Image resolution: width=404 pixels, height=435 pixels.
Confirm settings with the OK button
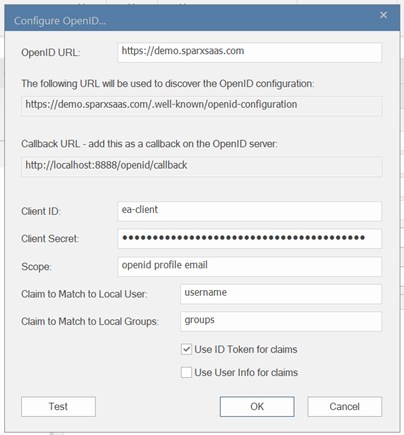257,406
